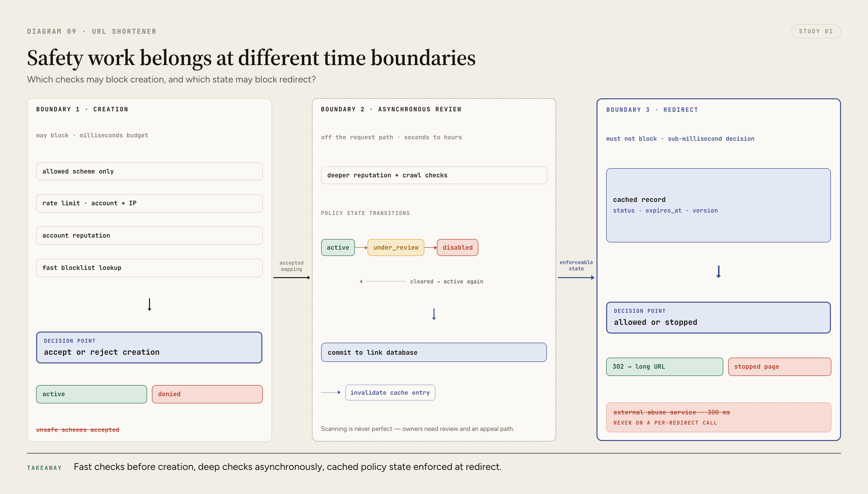Click 'accept or reject creation' decision point
The image size is (868, 494).
click(x=149, y=347)
